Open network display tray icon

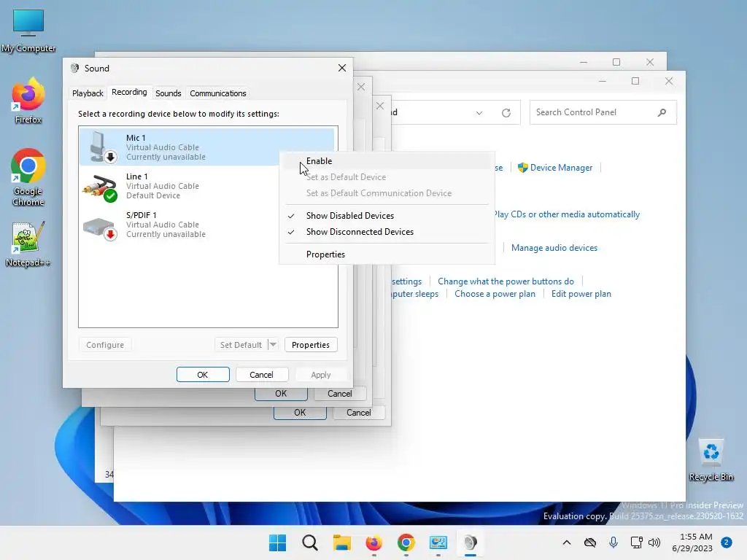(x=636, y=542)
